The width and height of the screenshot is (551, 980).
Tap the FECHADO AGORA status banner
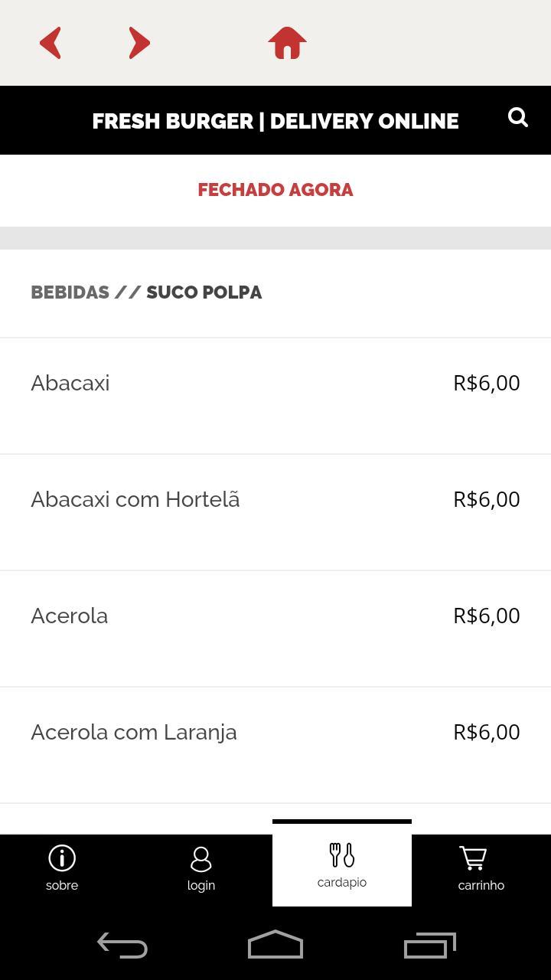click(x=275, y=190)
